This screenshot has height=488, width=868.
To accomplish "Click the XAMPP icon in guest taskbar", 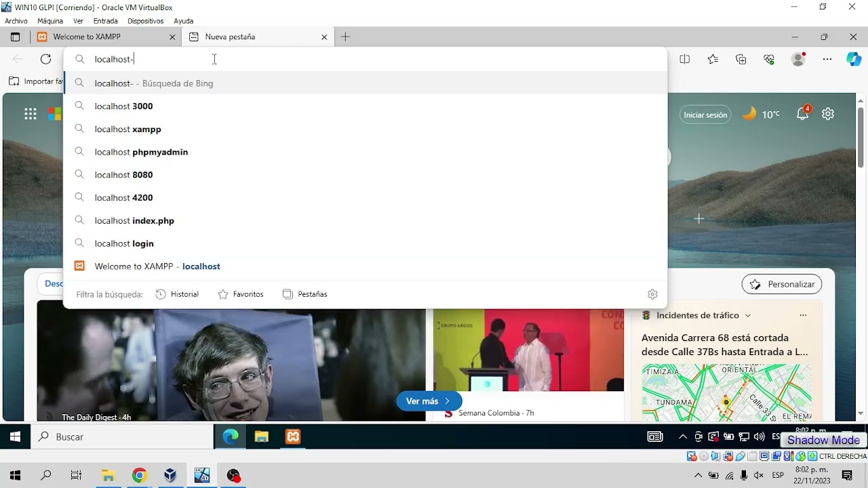I will pos(293,437).
